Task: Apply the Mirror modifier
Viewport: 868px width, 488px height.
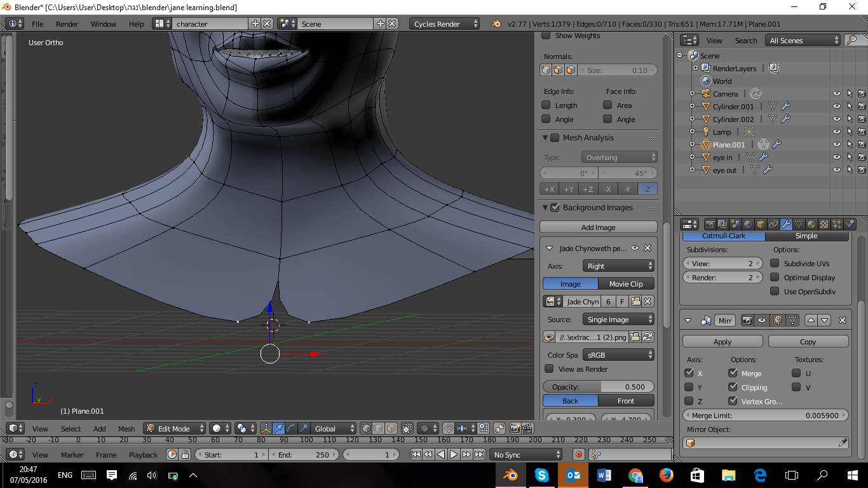Action: 722,341
